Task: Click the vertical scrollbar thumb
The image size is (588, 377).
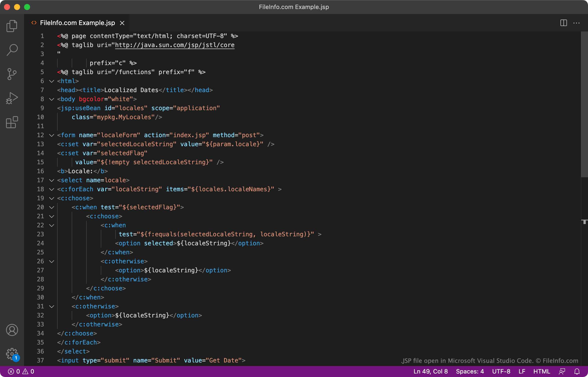Action: (x=584, y=104)
